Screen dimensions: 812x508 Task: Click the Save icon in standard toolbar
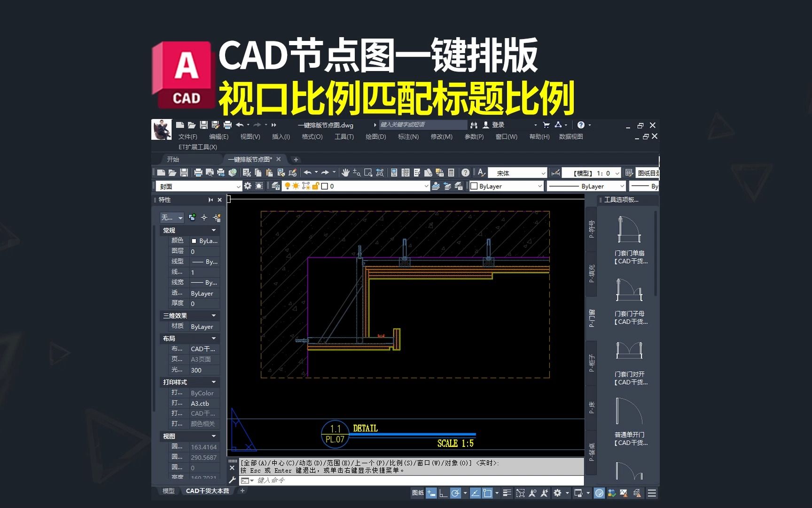click(x=184, y=173)
